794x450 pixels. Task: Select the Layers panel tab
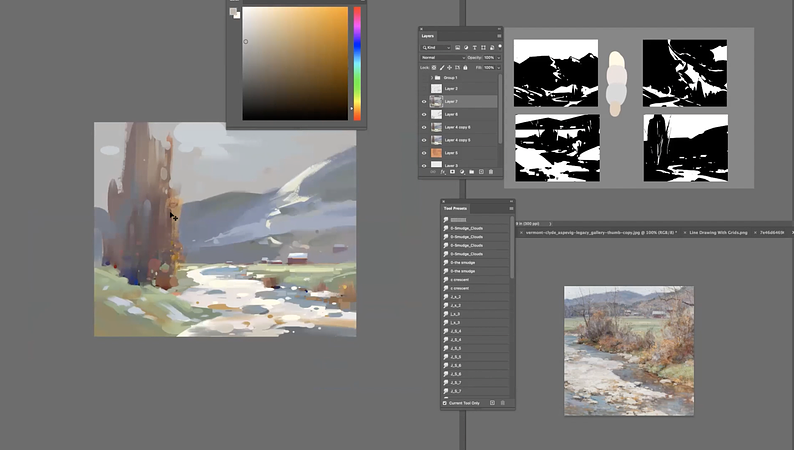[x=428, y=36]
